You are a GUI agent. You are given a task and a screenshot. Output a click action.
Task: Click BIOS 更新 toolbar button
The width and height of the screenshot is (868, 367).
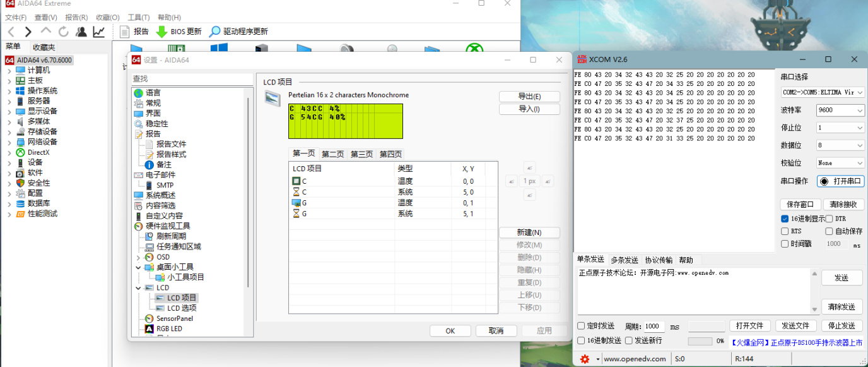click(x=179, y=32)
